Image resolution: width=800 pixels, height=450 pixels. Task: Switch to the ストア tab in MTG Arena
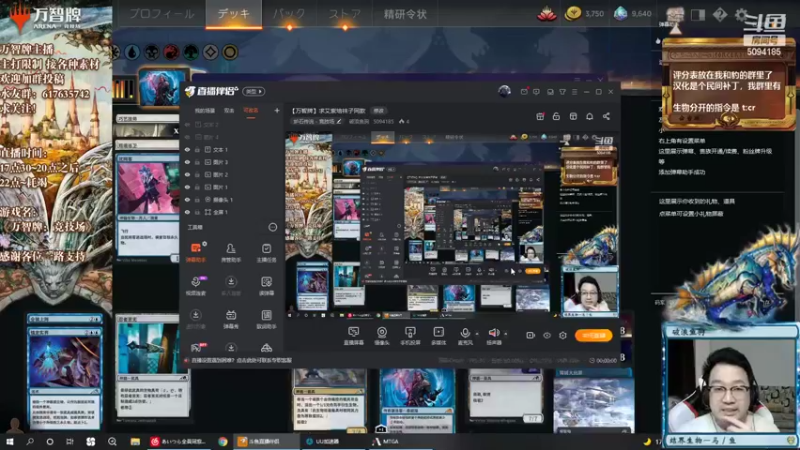click(345, 14)
